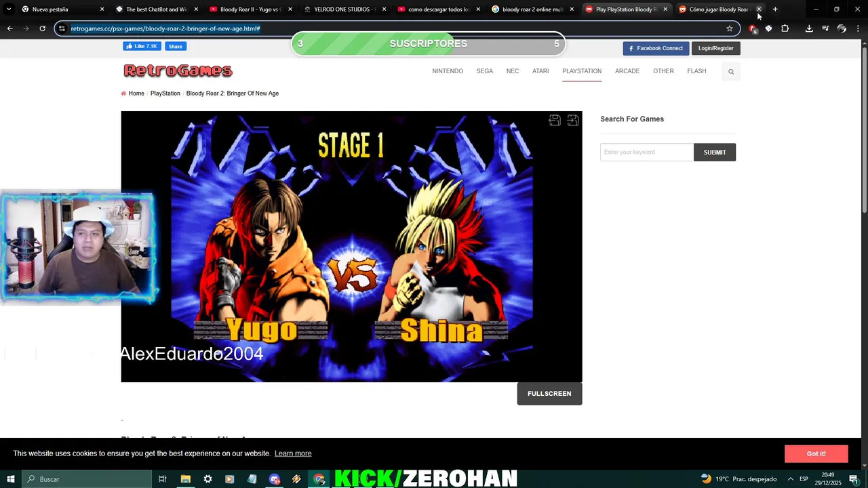Open the Login/Register button
The height and width of the screenshot is (488, 868).
point(715,48)
